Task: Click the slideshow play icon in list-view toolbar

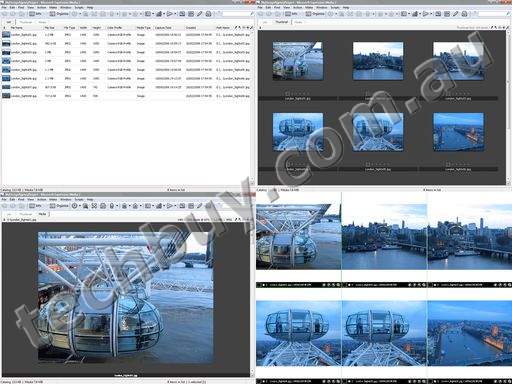Action: coord(170,14)
